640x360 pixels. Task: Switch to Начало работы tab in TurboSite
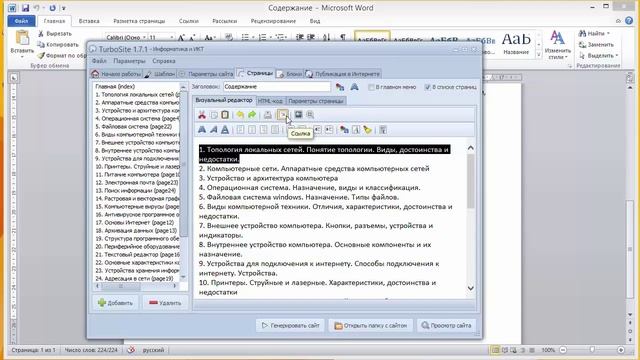(x=116, y=74)
